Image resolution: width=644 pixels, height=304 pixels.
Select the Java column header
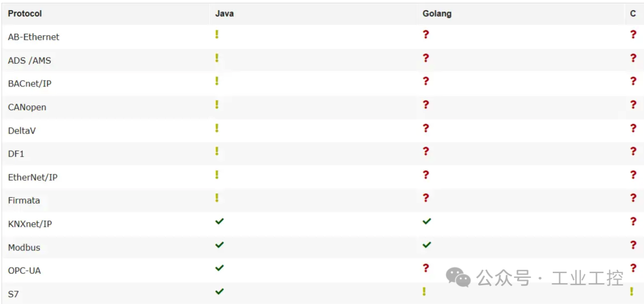click(224, 14)
